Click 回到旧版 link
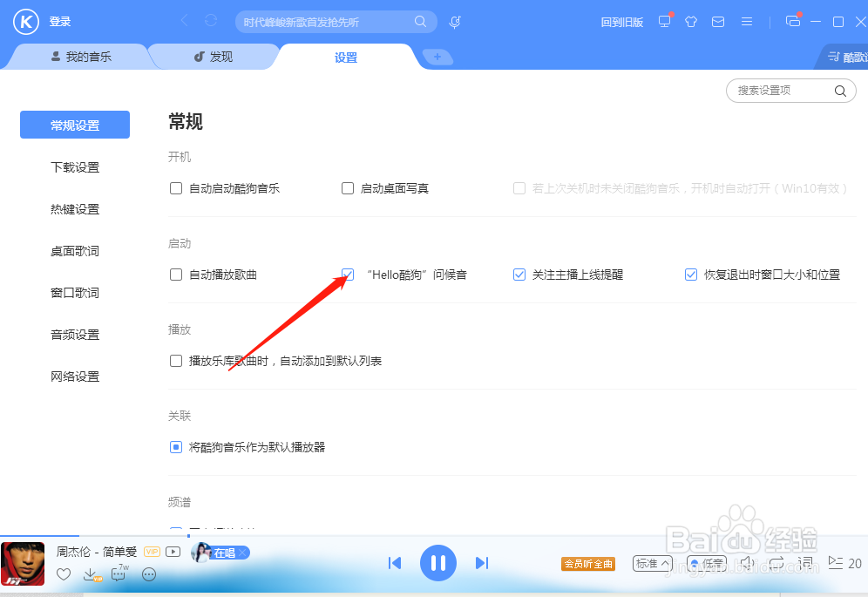The width and height of the screenshot is (868, 597). (x=621, y=22)
